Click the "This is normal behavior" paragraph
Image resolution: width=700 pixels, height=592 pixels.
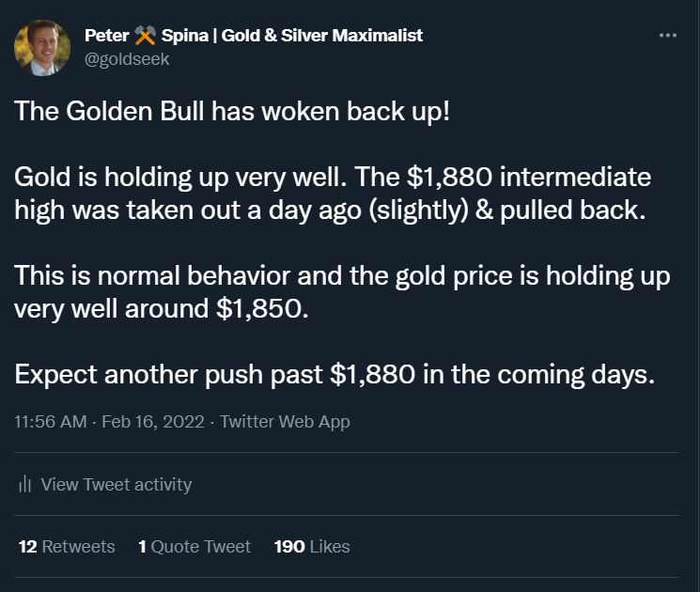click(x=341, y=292)
